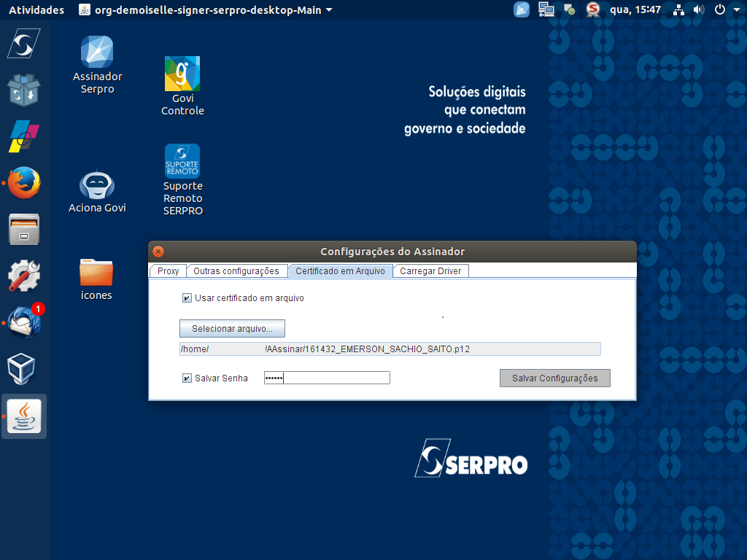Launch the colorful design app in dock

tap(23, 136)
